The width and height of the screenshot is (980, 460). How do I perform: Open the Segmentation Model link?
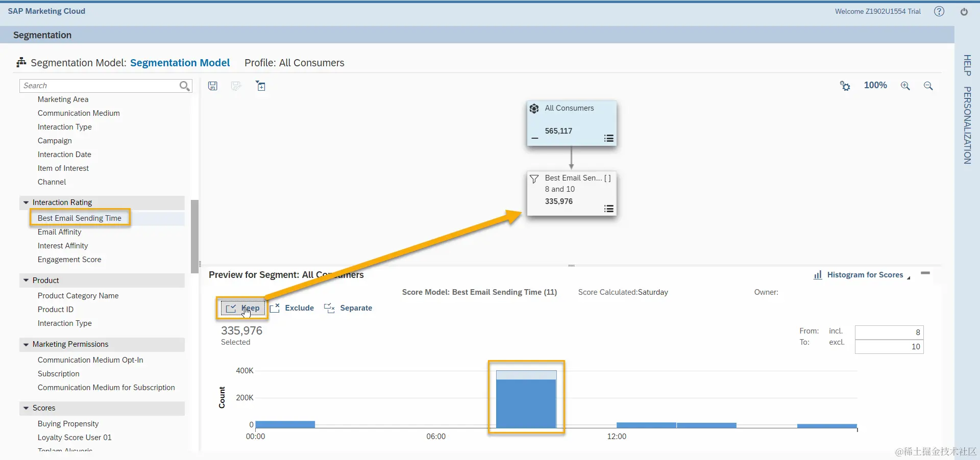pyautogui.click(x=180, y=63)
